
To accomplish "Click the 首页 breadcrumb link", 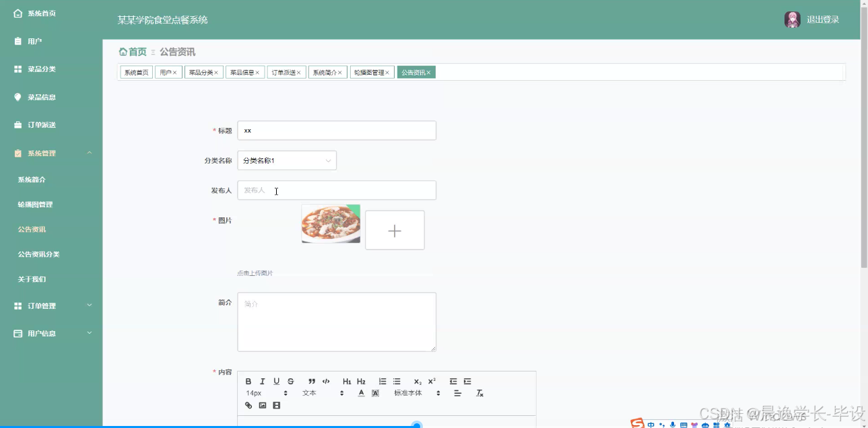I will [x=133, y=52].
